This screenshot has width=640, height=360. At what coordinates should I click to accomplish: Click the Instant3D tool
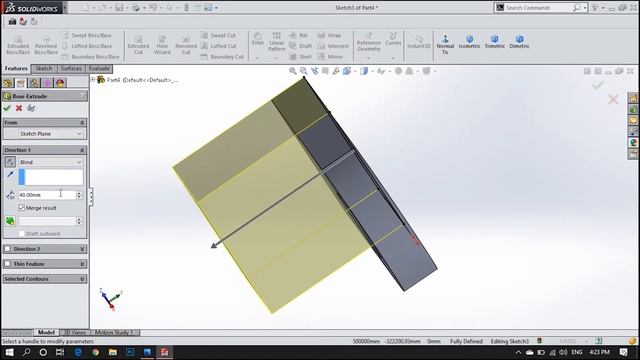tap(419, 42)
